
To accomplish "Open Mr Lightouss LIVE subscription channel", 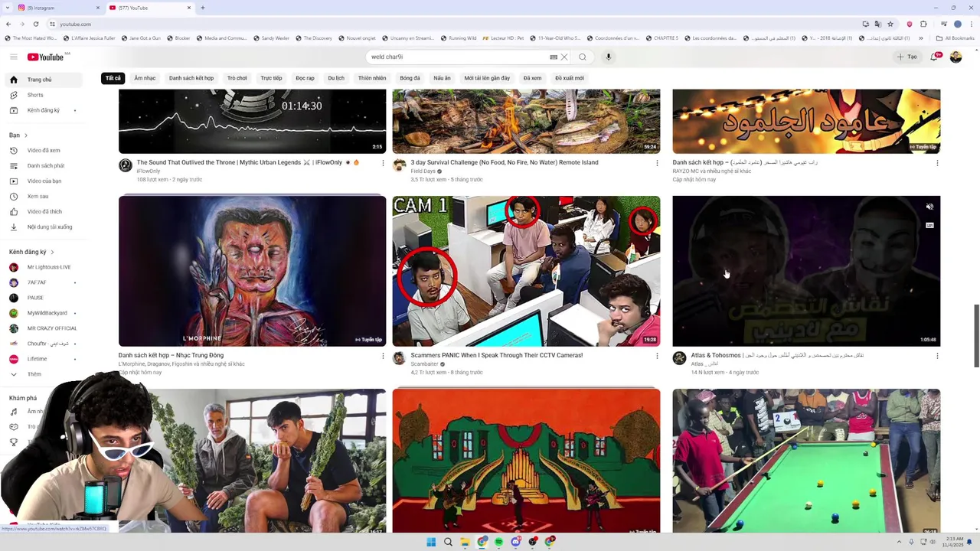I will pyautogui.click(x=42, y=267).
